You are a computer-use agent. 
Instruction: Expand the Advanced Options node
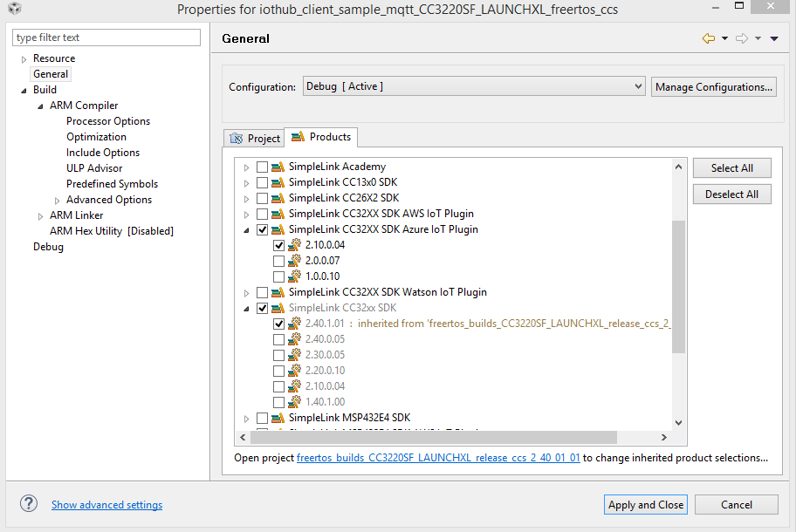coord(57,201)
